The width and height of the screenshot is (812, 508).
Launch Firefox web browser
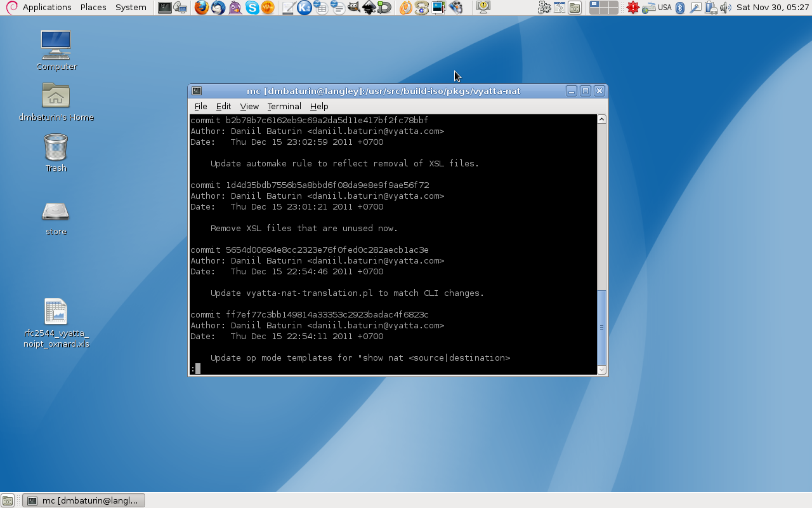coord(202,8)
